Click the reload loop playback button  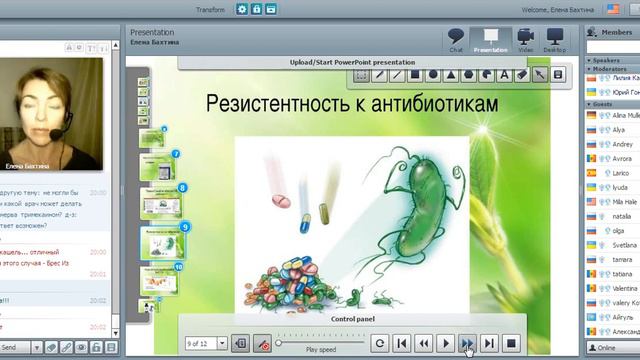coord(380,343)
